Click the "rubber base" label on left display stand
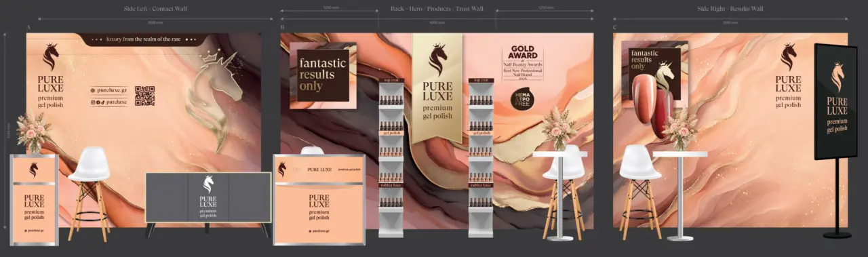This screenshot has width=868, height=257. tap(391, 185)
